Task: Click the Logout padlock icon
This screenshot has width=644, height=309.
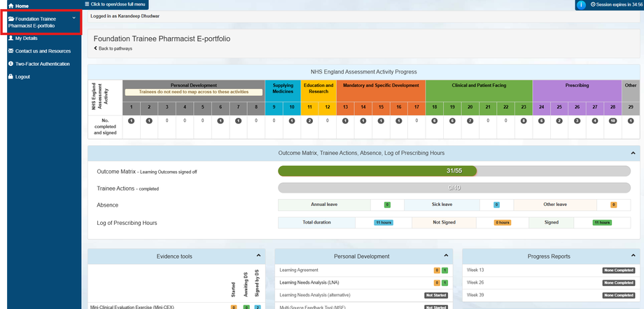Action: coord(10,76)
